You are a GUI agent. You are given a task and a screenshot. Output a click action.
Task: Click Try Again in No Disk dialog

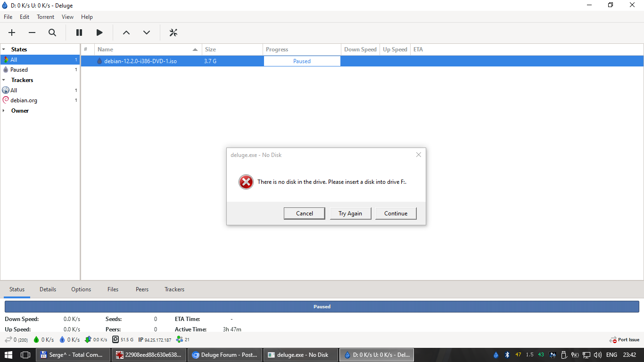pyautogui.click(x=350, y=214)
